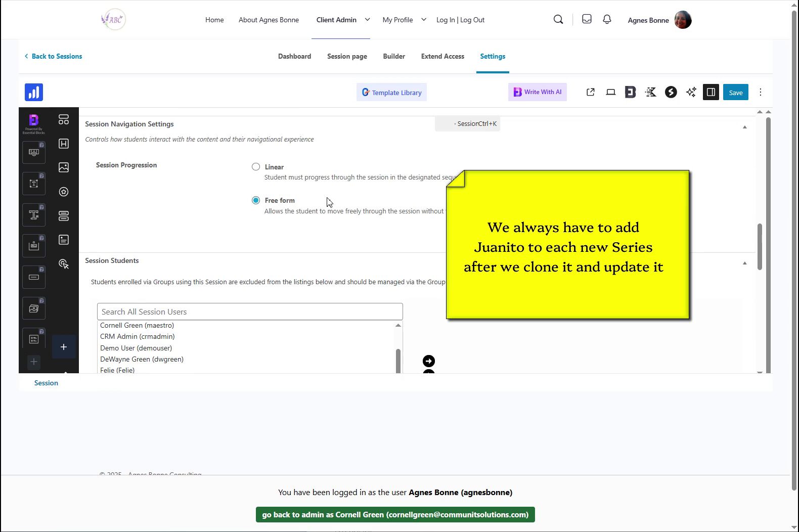Click the laptop device preview icon
This screenshot has height=532, width=799.
click(x=610, y=92)
